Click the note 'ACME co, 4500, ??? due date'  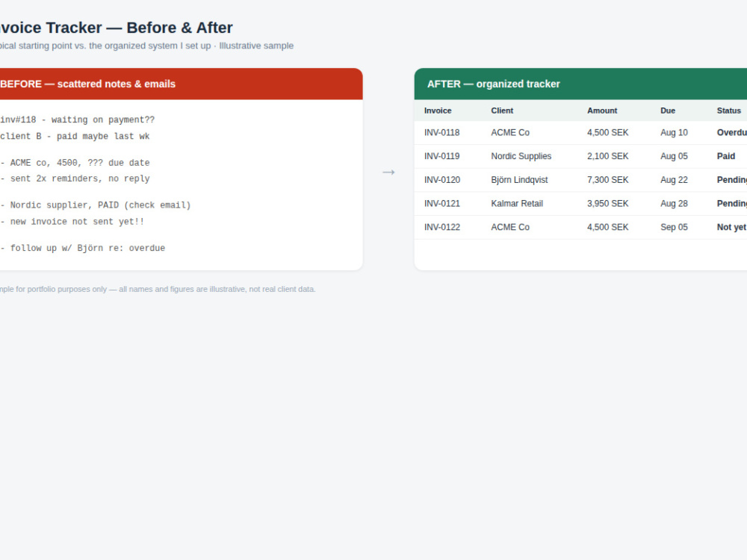tap(75, 163)
